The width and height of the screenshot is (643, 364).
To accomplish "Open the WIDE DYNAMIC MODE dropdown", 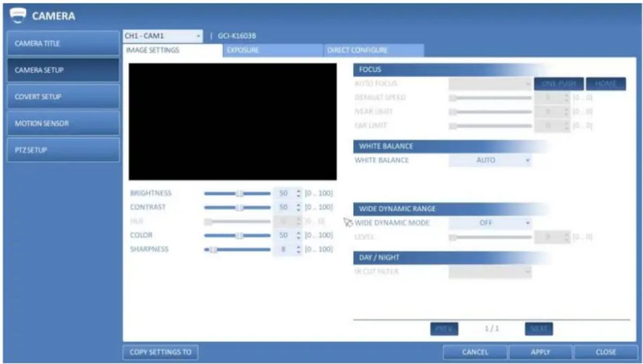I will tap(490, 222).
